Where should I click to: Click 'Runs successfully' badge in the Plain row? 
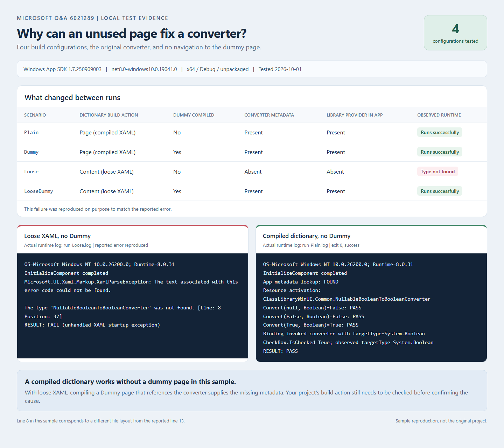[x=440, y=132]
